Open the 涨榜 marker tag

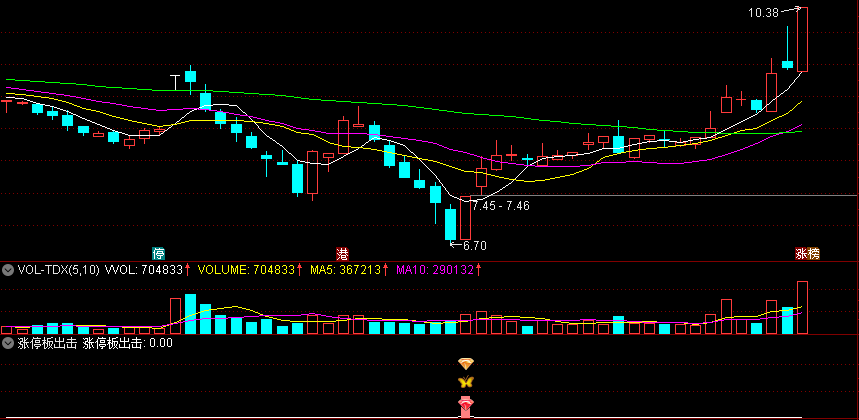(x=808, y=254)
